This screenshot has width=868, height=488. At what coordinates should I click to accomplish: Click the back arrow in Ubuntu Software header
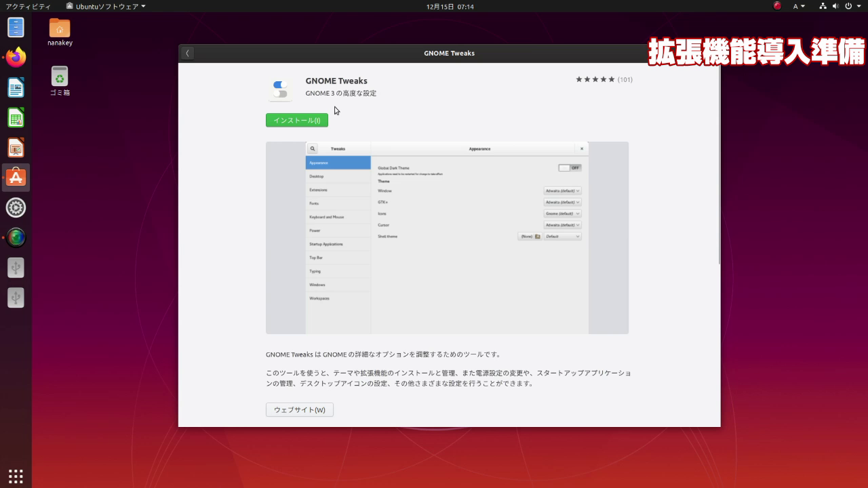(x=187, y=53)
